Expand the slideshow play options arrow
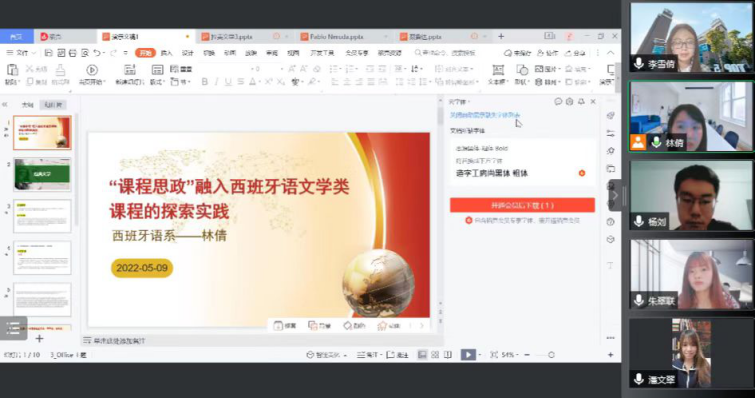Image resolution: width=756 pixels, height=398 pixels. click(480, 355)
